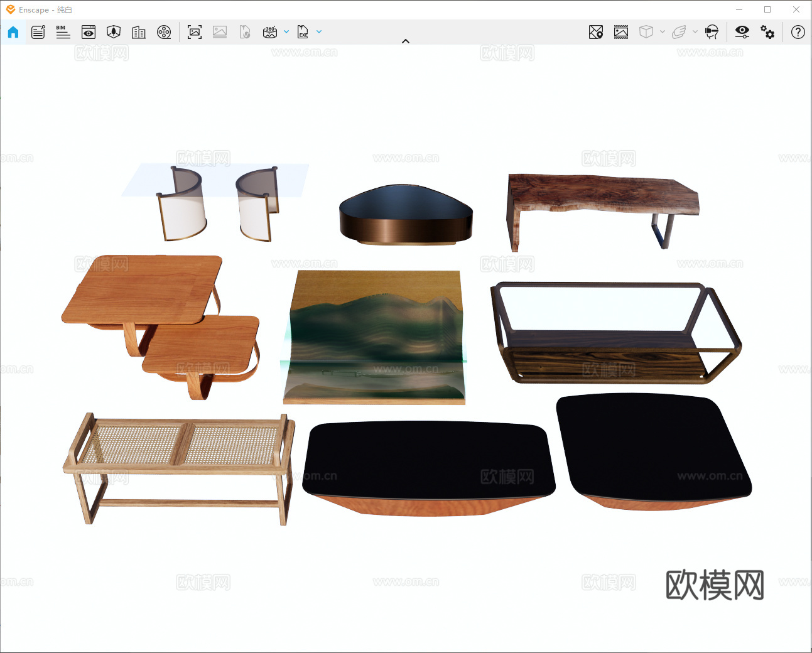Click the glass-top table with curved bases
This screenshot has width=812, height=653.
click(215, 202)
